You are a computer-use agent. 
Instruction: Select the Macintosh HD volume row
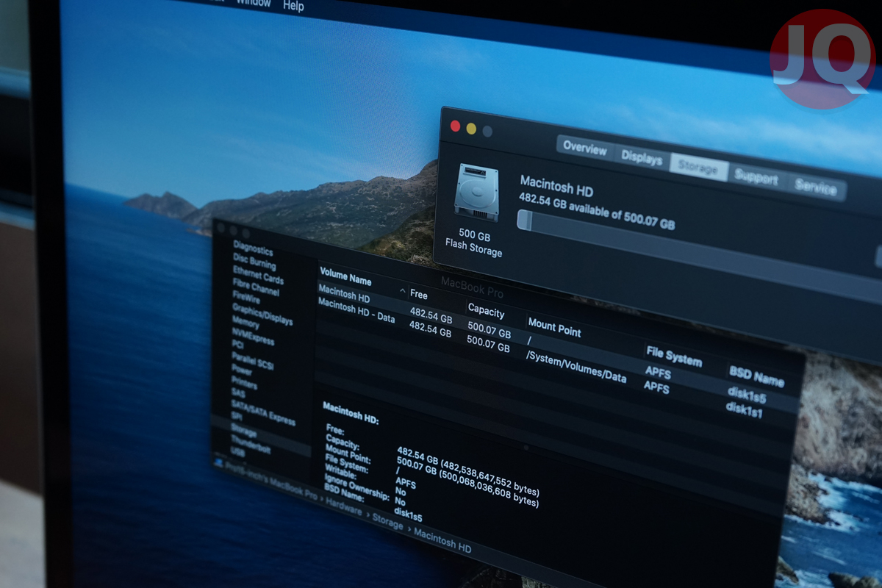[559, 343]
